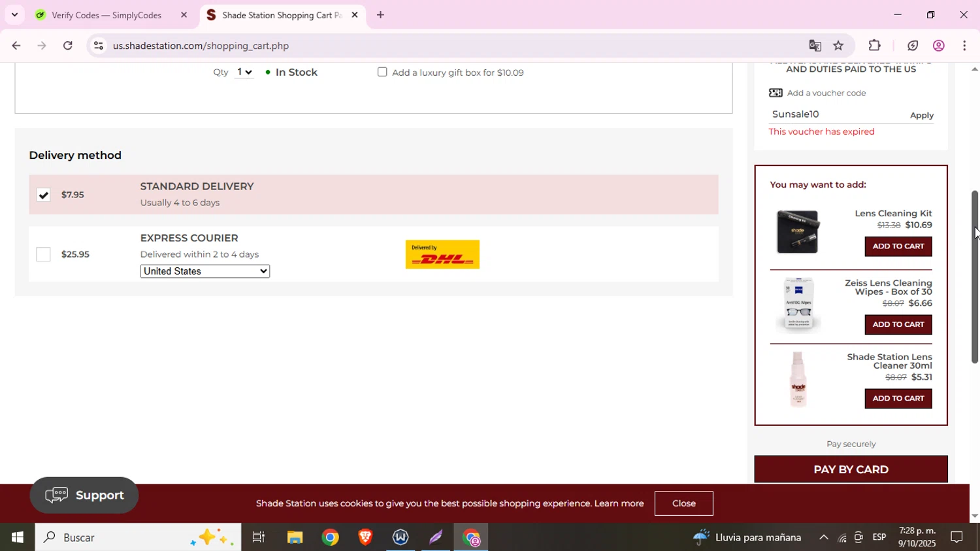The image size is (980, 551).
Task: Add Shade Station Lens Cleaner 30ml to cart
Action: [x=898, y=399]
